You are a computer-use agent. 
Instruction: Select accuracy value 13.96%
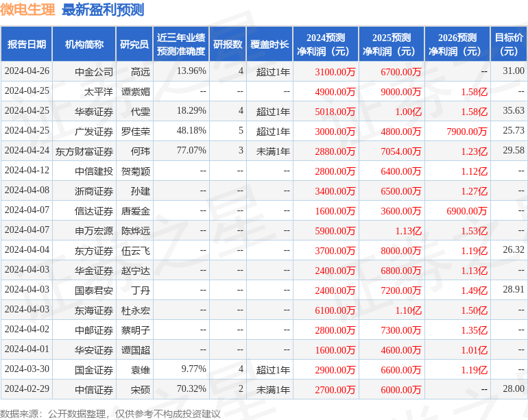(x=191, y=71)
